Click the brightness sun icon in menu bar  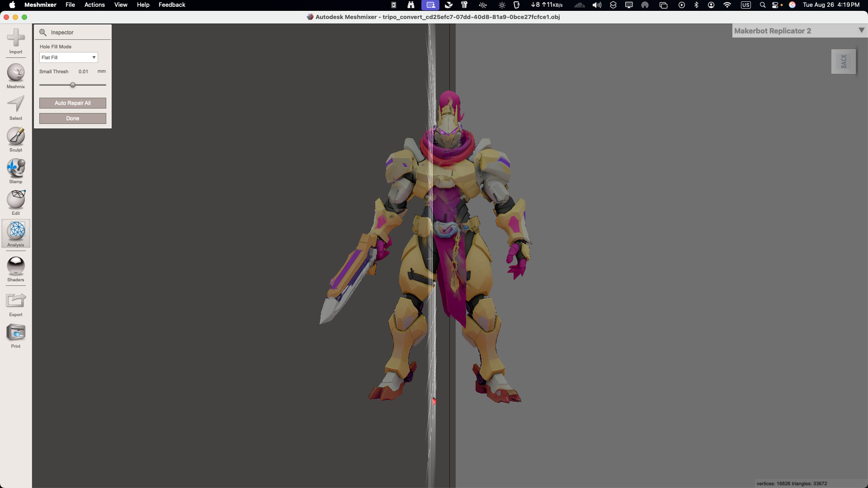click(502, 5)
